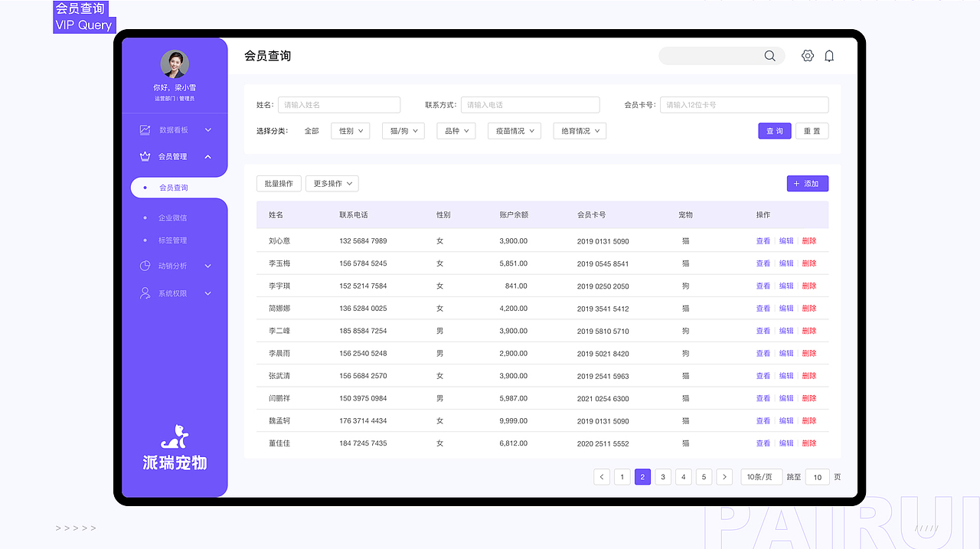The height and width of the screenshot is (549, 980).
Task: Click the 数据看板 chart icon
Action: click(145, 130)
